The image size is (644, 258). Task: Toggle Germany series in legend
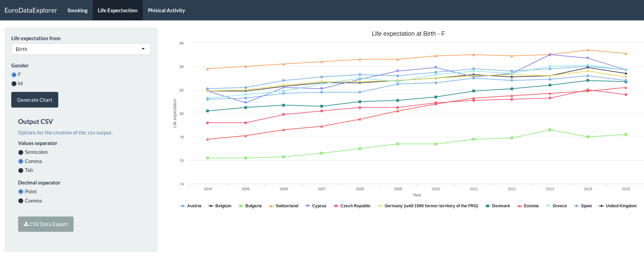tap(428, 206)
